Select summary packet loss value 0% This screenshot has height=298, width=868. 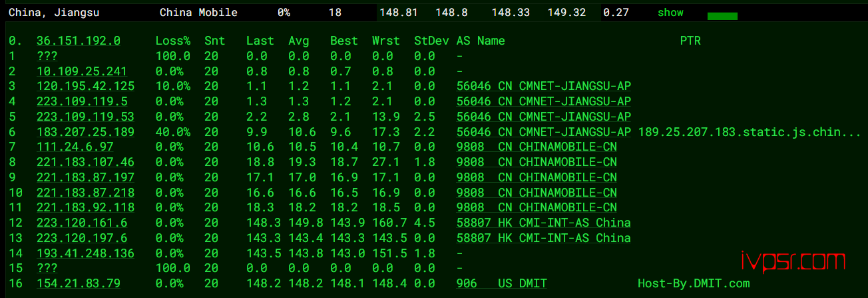point(284,13)
